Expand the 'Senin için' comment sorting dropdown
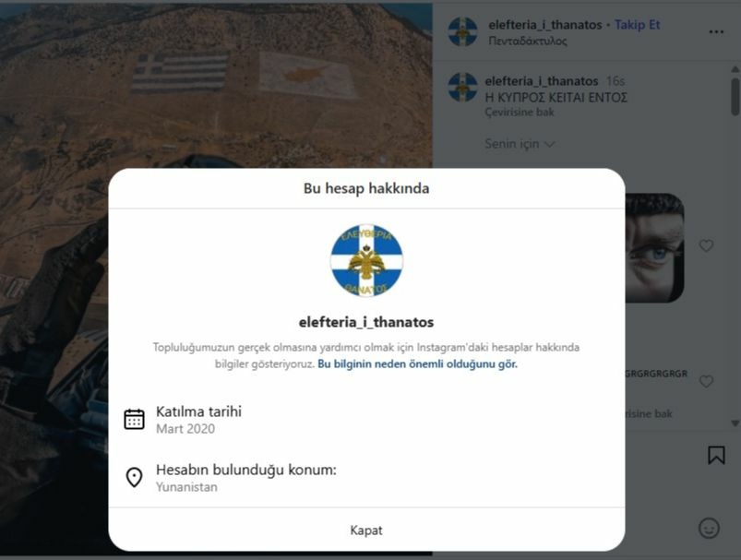This screenshot has height=560, width=741. pos(520,144)
